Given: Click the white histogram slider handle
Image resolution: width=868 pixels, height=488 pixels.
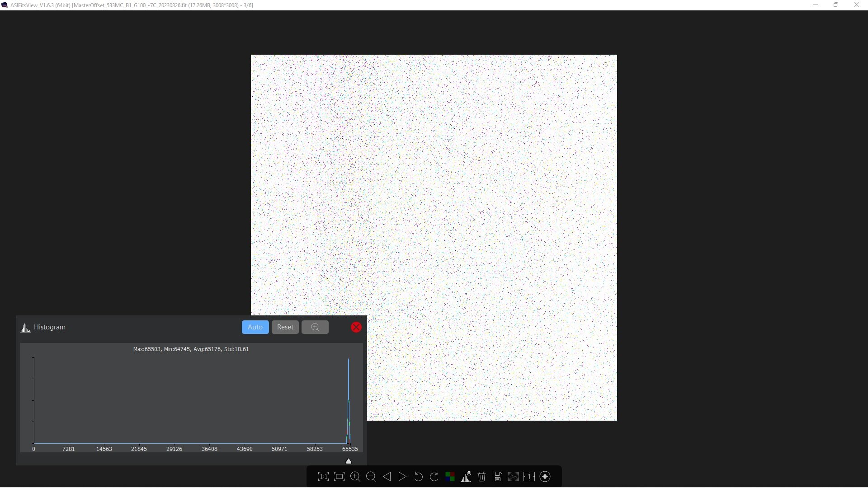Looking at the screenshot, I should pos(349,461).
